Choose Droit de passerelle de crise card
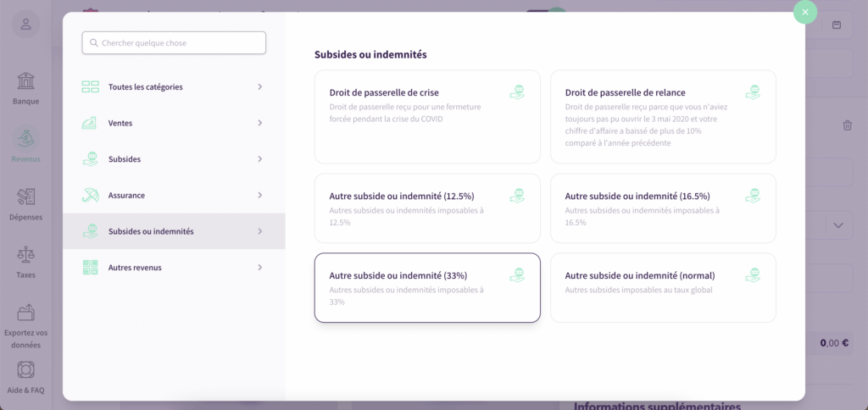Viewport: 868px width, 410px height. coord(427,117)
